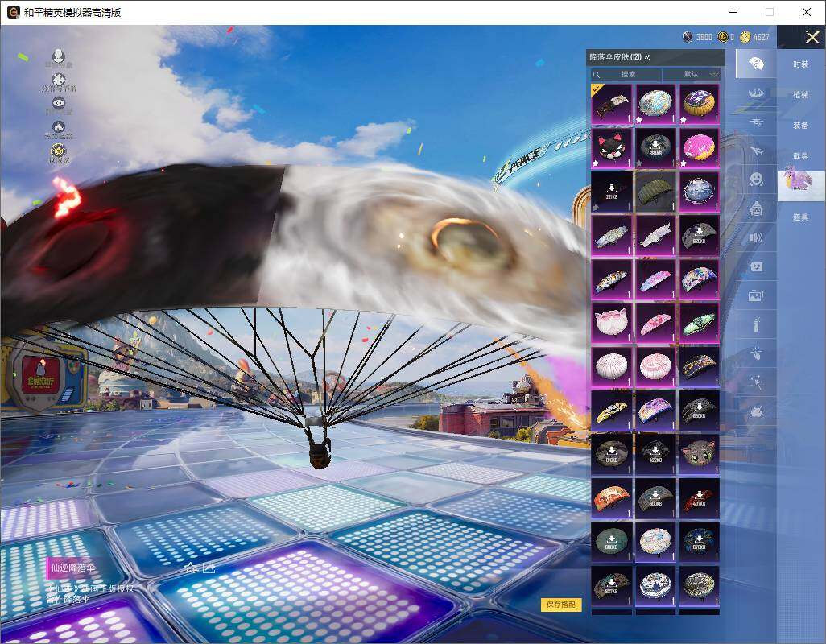The width and height of the screenshot is (826, 644).
Task: Click the avatar icon at top left
Action: pos(59,56)
